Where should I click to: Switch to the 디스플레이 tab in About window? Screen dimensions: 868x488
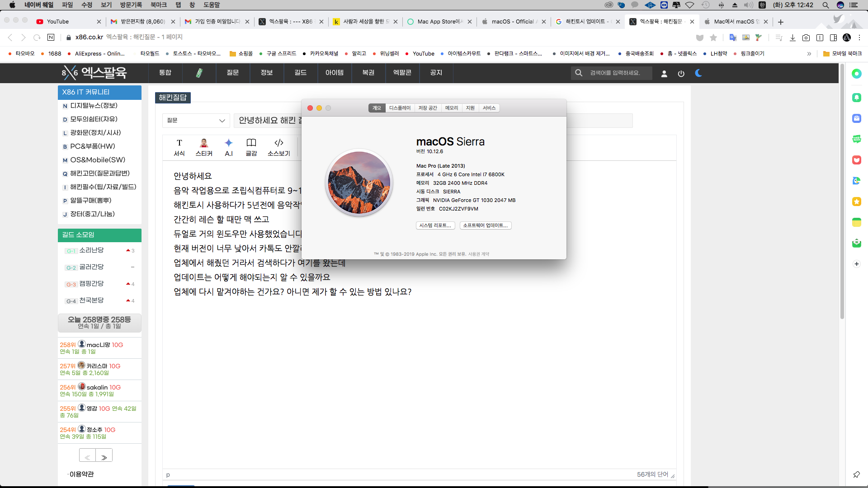point(400,108)
